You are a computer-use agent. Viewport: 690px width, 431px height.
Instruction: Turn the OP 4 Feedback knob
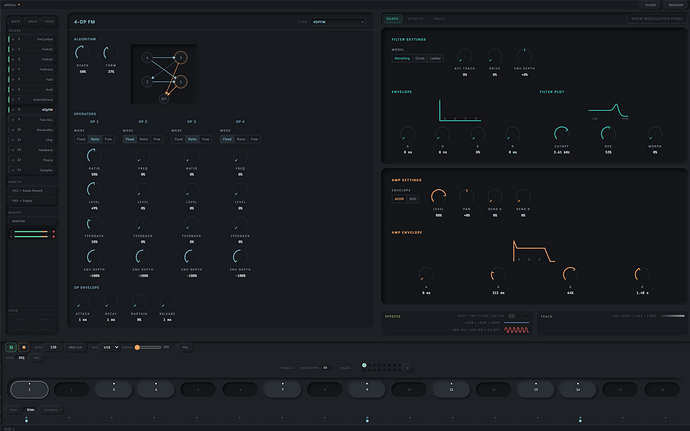point(240,224)
